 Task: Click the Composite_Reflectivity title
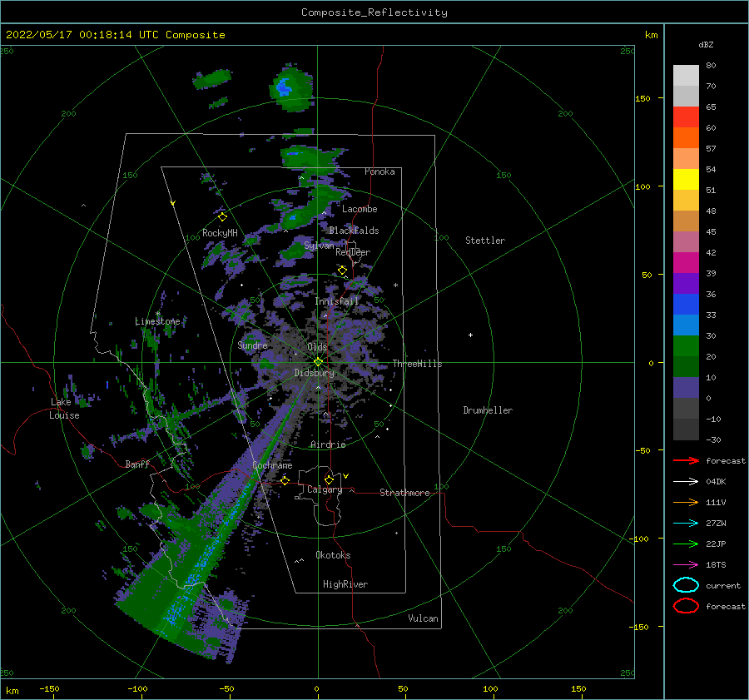[x=374, y=12]
